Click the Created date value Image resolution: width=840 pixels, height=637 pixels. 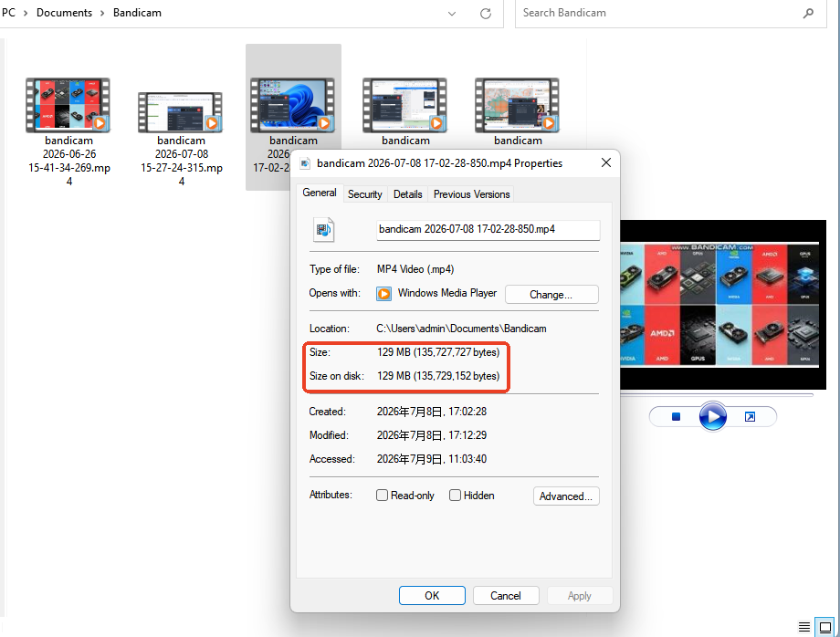pyautogui.click(x=432, y=412)
